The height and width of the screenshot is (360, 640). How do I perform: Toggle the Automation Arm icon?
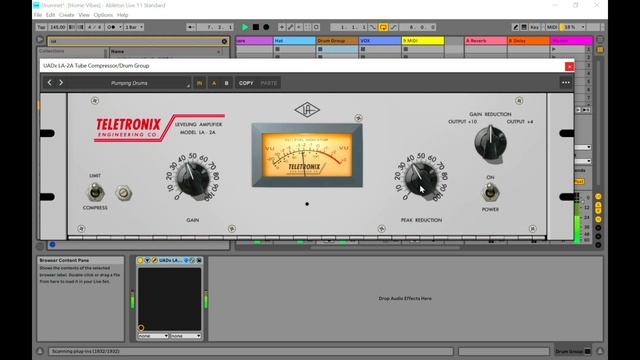[x=290, y=27]
